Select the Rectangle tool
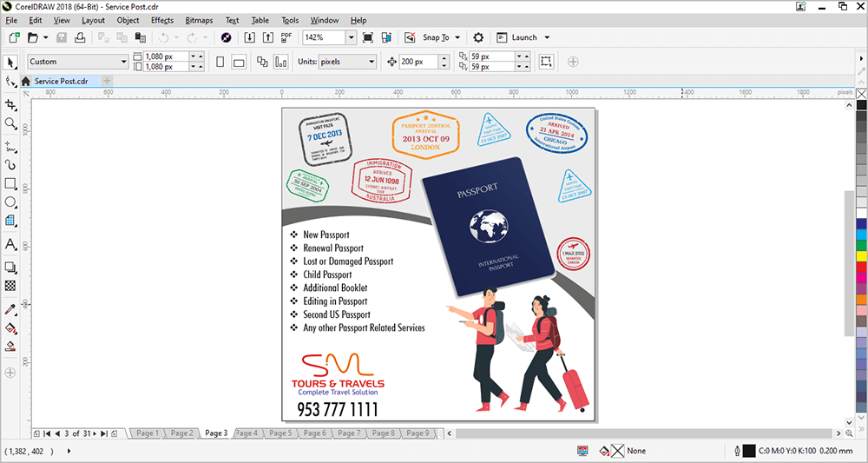Image resolution: width=868 pixels, height=463 pixels. [x=10, y=183]
